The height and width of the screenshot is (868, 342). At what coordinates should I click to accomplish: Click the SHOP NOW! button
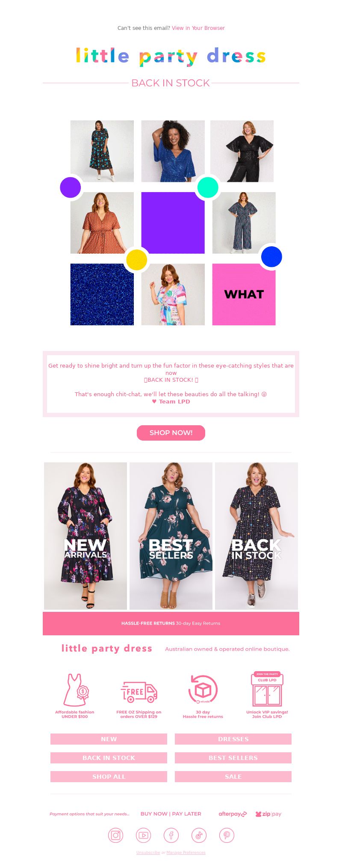tap(171, 433)
